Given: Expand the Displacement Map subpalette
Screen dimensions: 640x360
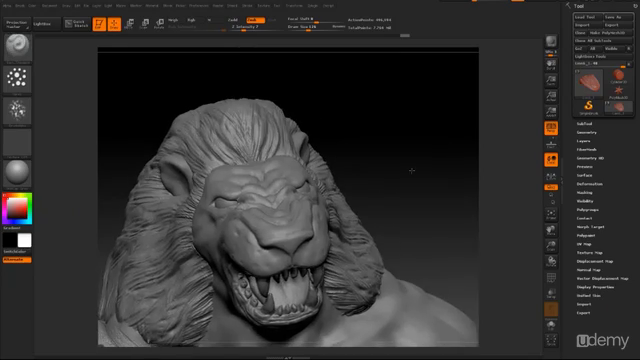Looking at the screenshot, I should tap(595, 261).
